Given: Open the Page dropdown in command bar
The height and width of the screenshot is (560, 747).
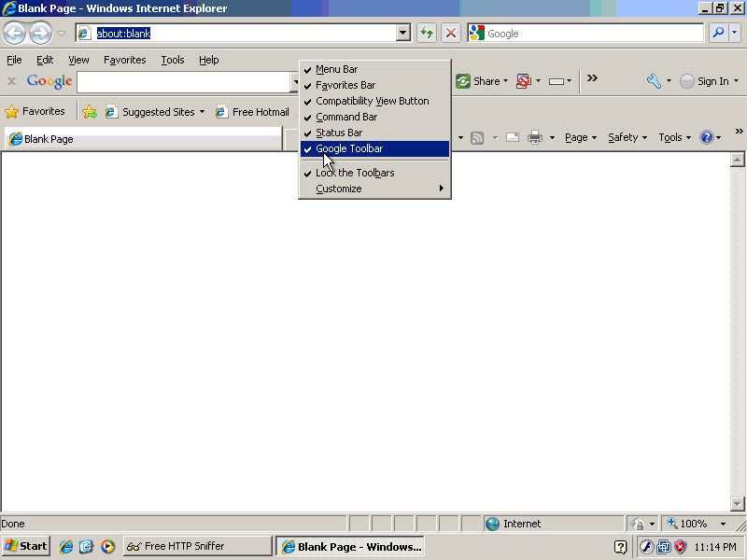Looking at the screenshot, I should (x=581, y=137).
